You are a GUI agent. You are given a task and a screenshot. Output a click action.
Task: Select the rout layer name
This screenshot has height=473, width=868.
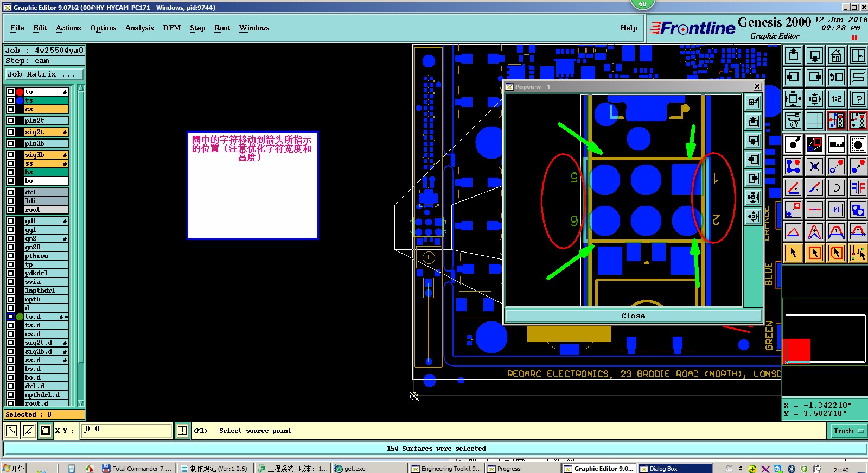tap(47, 210)
